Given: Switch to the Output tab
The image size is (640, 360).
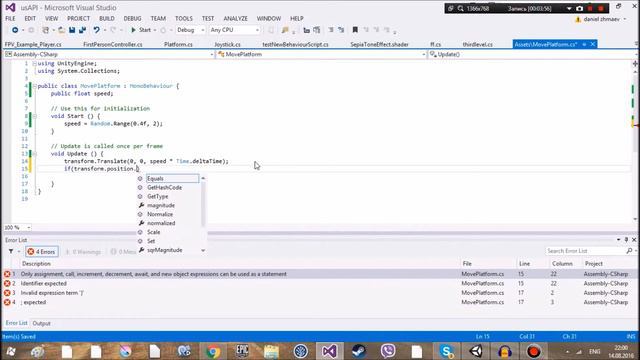Looking at the screenshot, I should (x=41, y=323).
